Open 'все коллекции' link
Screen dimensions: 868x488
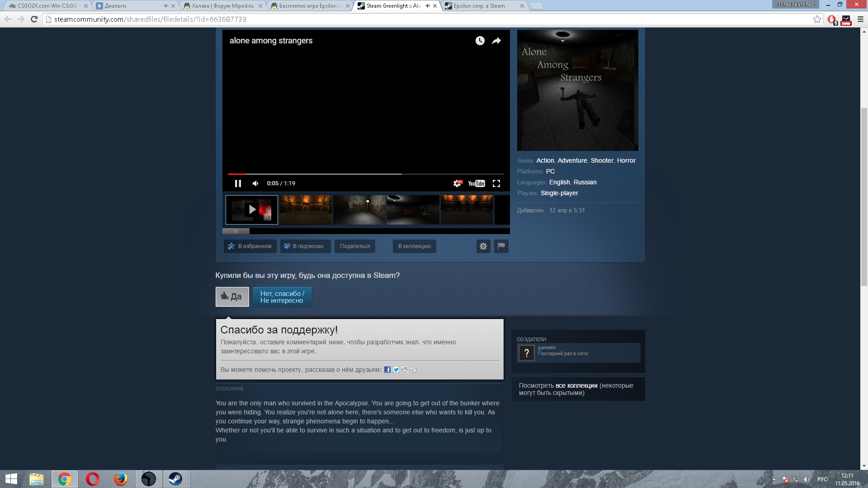(x=576, y=385)
